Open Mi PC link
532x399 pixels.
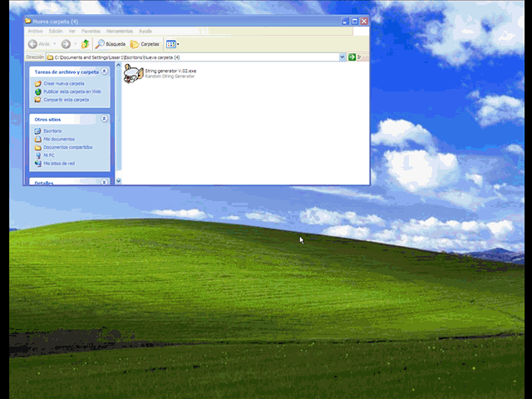(x=49, y=155)
